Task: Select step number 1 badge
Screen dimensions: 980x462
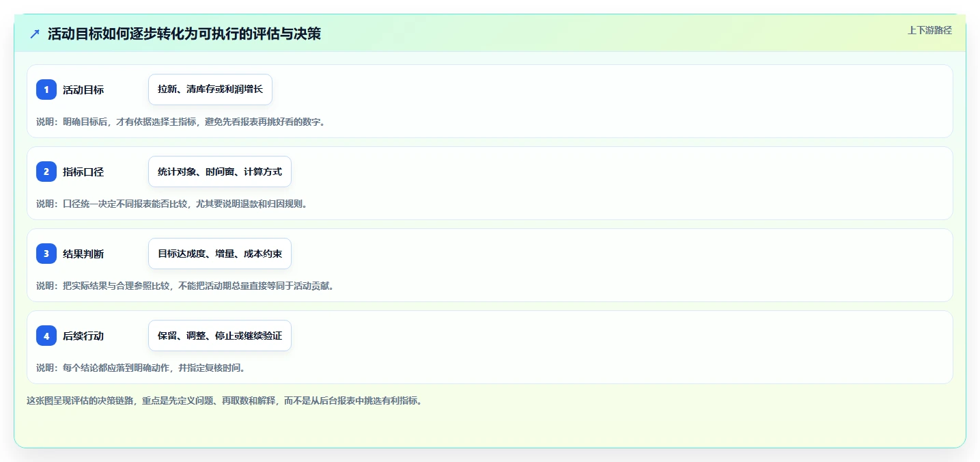Action: (46, 90)
